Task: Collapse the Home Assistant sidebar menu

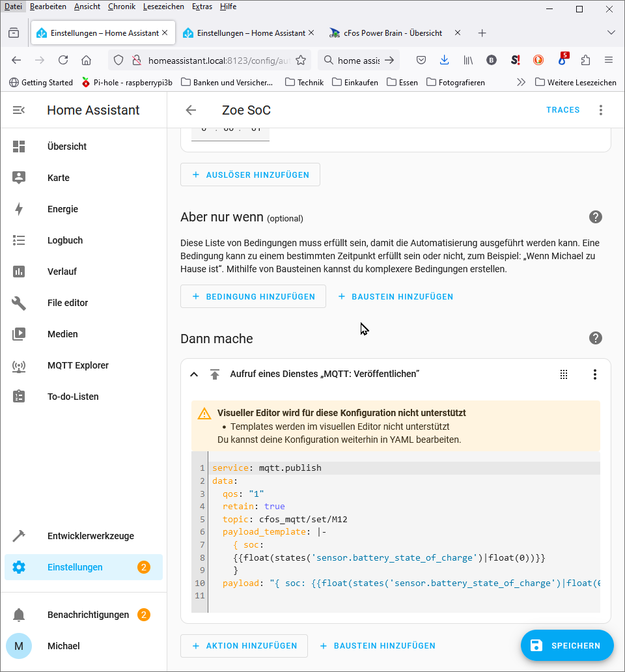Action: 19,110
